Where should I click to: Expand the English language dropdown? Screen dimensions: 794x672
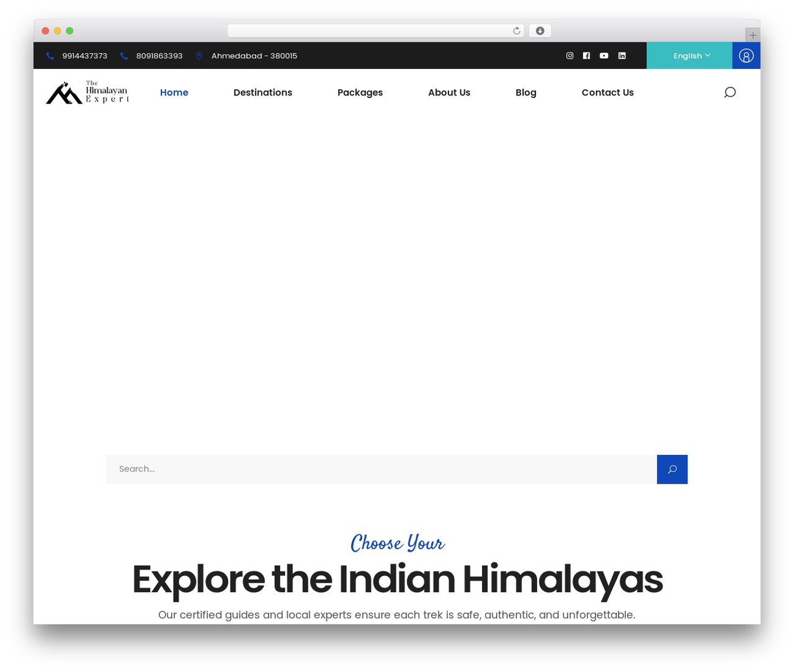click(x=690, y=56)
